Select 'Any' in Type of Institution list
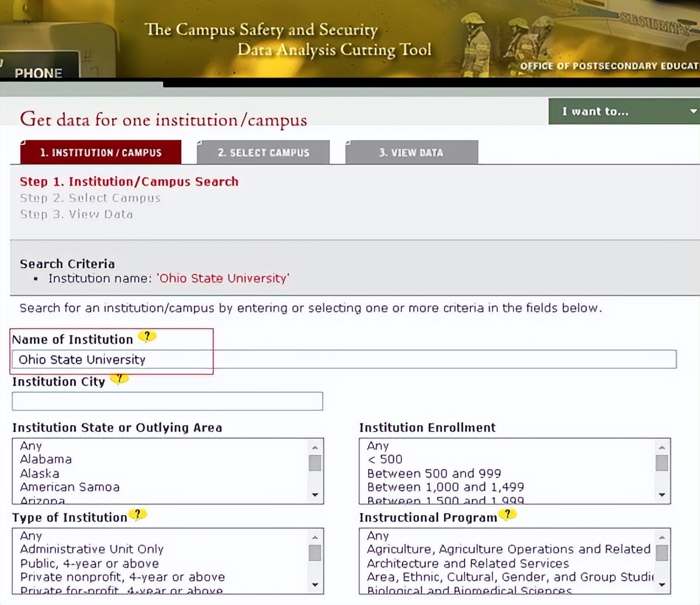This screenshot has width=700, height=605. tap(31, 536)
